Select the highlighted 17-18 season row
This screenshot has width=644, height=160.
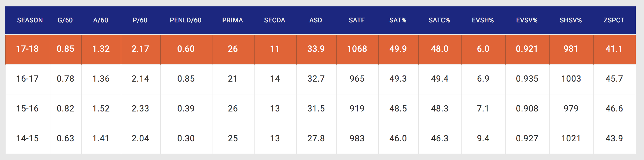(27, 49)
